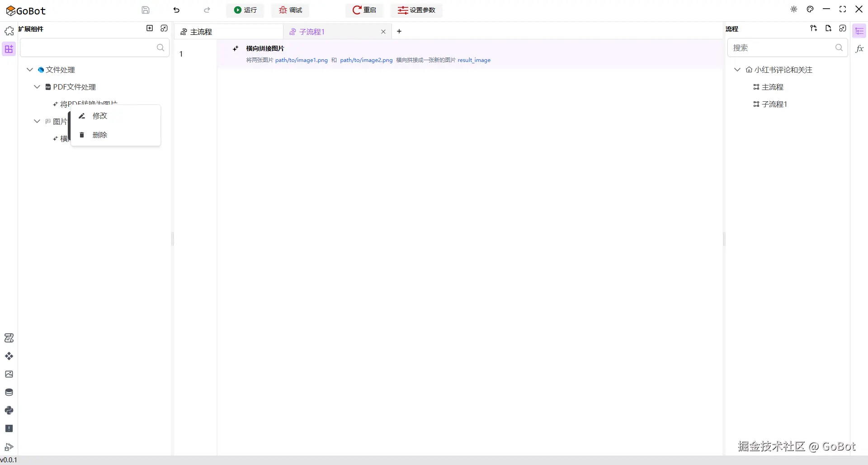Viewport: 868px width, 465px height.
Task: Click the v0.0.1 version label
Action: [9, 460]
